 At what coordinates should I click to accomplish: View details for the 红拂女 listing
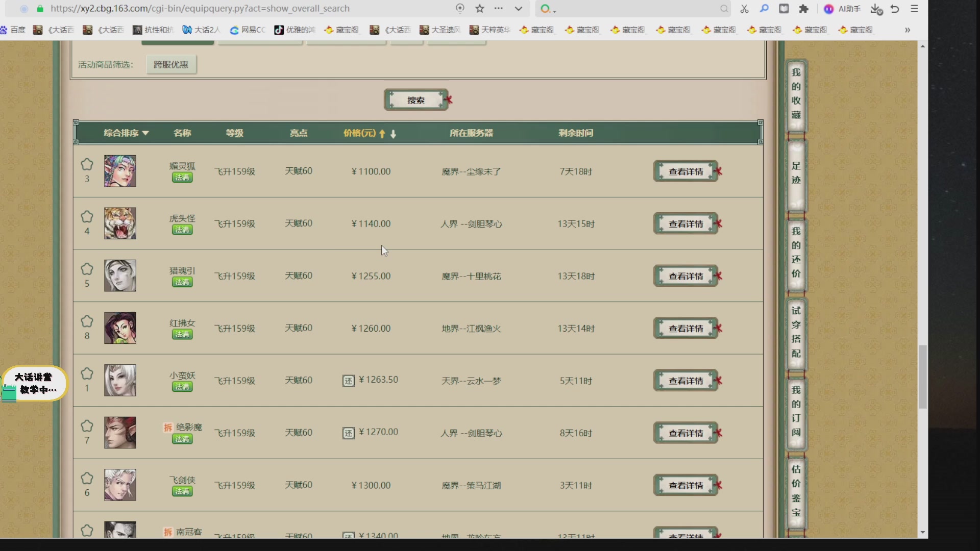click(686, 329)
